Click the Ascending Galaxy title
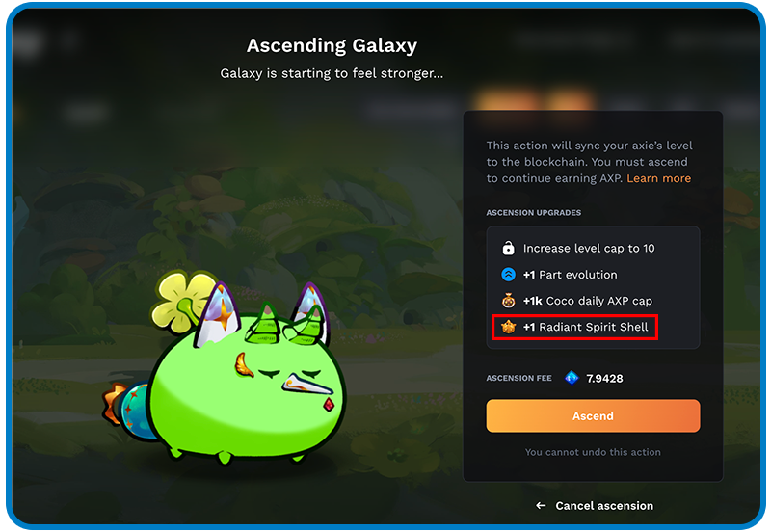The height and width of the screenshot is (532, 771). point(332,45)
